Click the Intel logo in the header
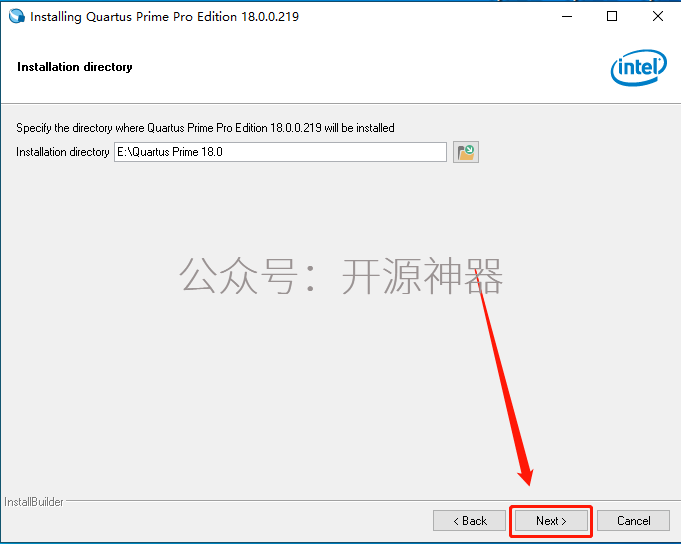681x544 pixels. click(x=638, y=68)
